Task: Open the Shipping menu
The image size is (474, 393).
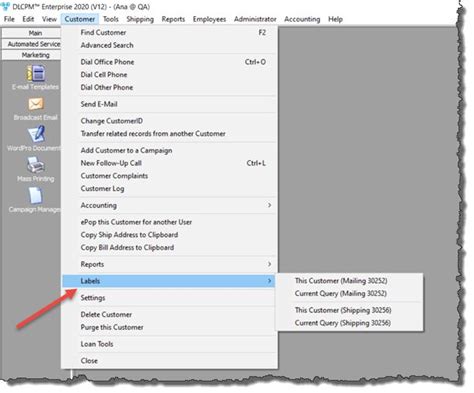Action: [140, 19]
